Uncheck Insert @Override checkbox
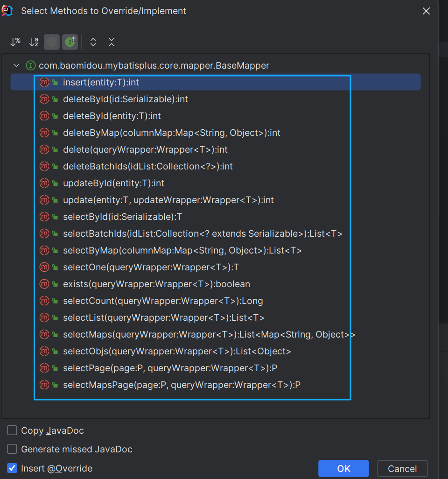The image size is (448, 479). pos(12,468)
